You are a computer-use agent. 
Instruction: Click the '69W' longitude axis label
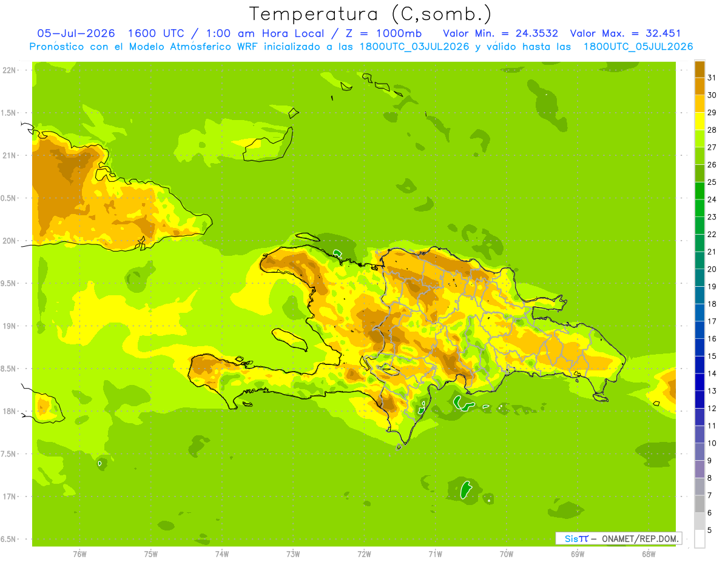click(x=578, y=554)
